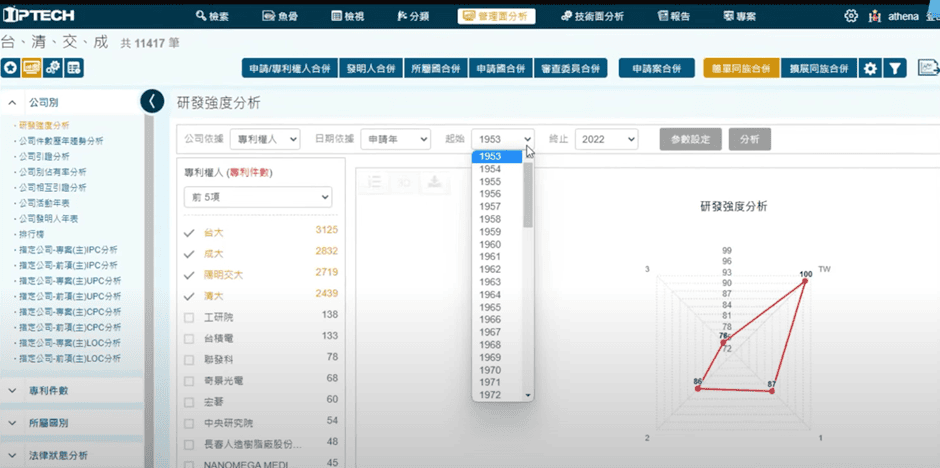This screenshot has width=940, height=468.
Task: Click the gear icon beside 擴展同族合併
Action: coord(871,68)
